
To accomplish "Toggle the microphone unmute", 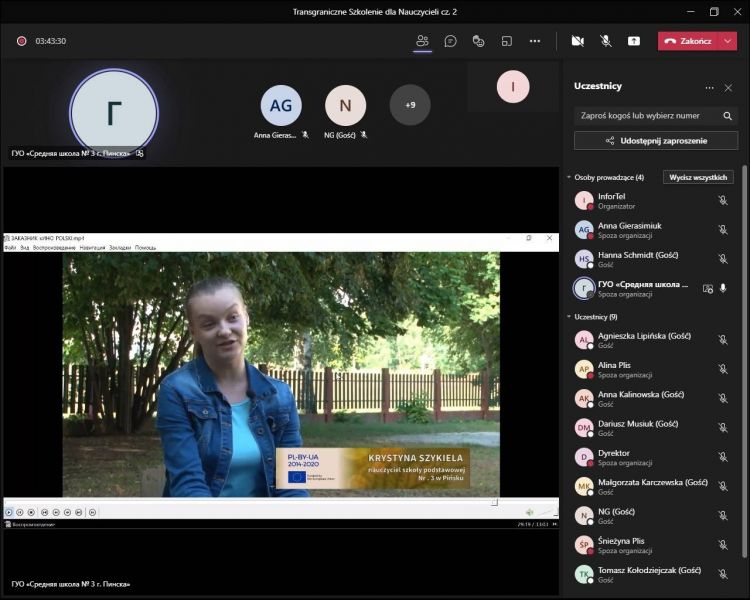I will pos(605,41).
